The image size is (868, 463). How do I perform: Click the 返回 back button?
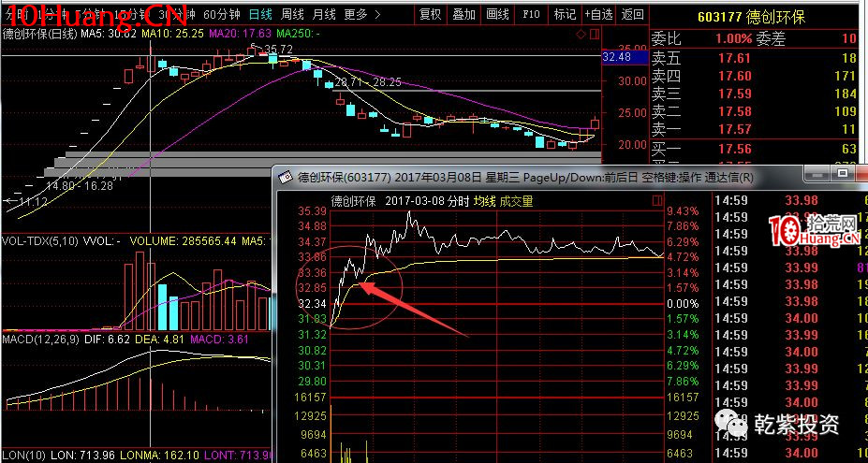coord(633,14)
